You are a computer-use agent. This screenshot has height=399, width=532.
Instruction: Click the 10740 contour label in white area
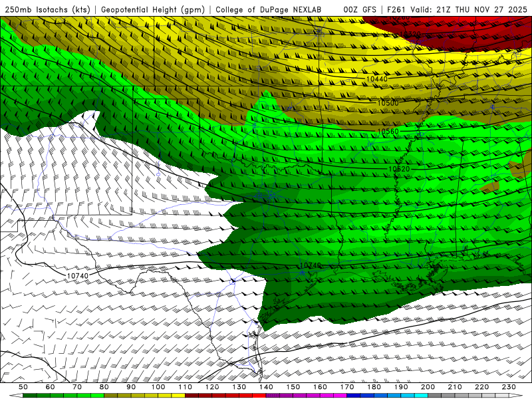tap(78, 276)
